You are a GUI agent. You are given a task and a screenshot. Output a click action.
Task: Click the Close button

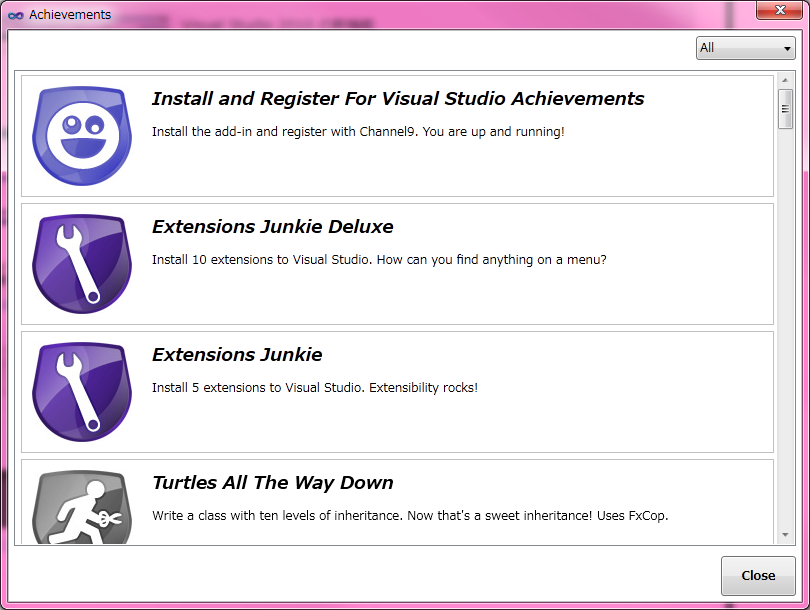[x=757, y=576]
